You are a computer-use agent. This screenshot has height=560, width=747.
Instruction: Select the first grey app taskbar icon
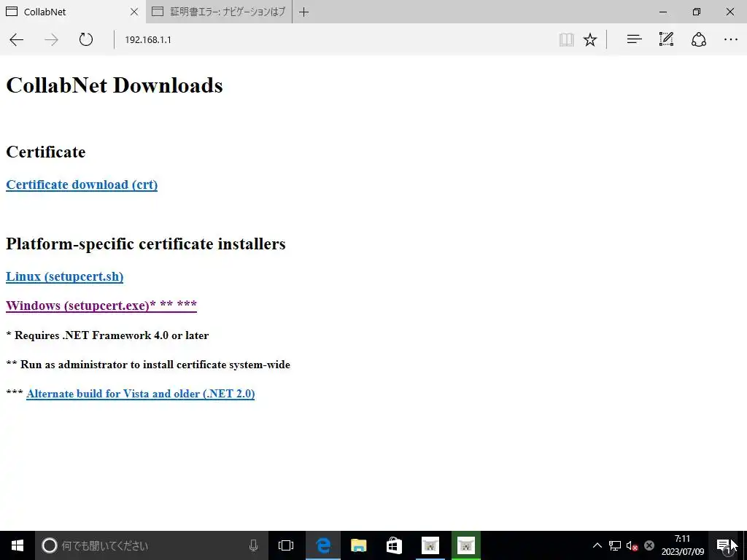click(430, 545)
